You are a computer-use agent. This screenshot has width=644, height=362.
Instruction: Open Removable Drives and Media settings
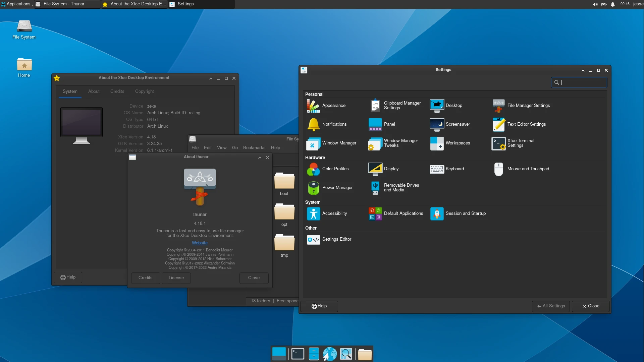(401, 188)
